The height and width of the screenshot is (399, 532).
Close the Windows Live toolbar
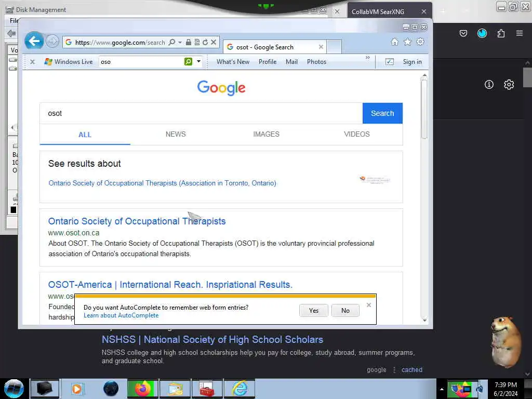(32, 62)
